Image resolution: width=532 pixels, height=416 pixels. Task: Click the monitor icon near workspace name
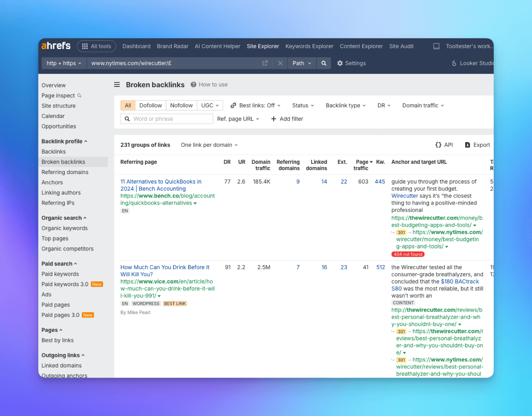pyautogui.click(x=436, y=46)
